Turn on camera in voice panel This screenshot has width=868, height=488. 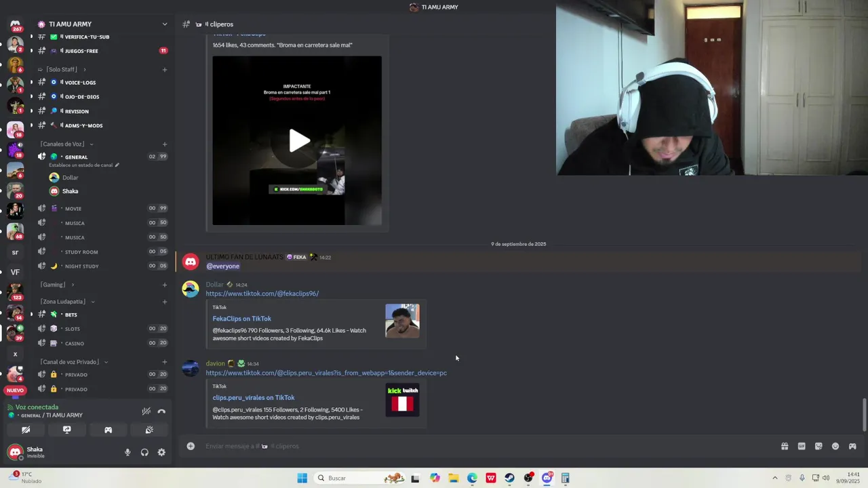click(x=26, y=430)
